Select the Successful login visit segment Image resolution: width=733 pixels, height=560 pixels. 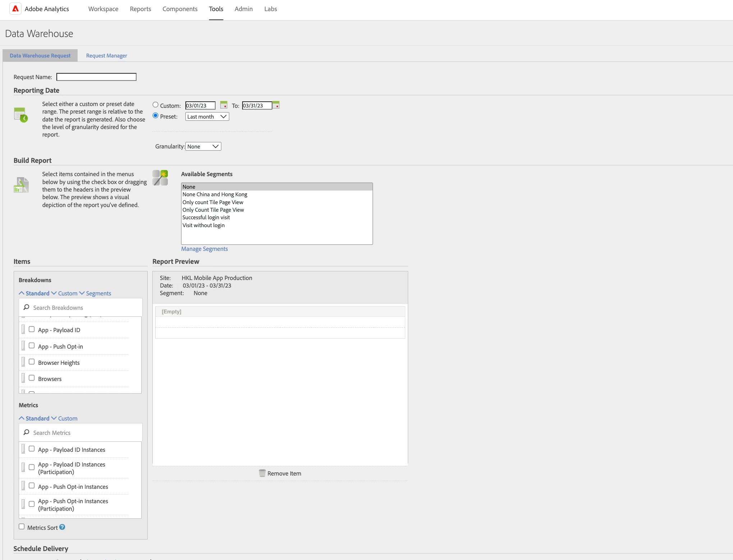click(206, 217)
